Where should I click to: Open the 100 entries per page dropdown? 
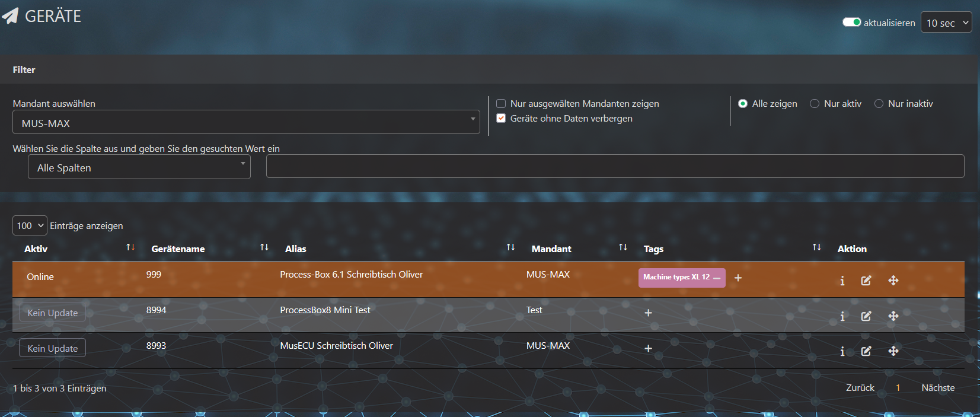30,225
